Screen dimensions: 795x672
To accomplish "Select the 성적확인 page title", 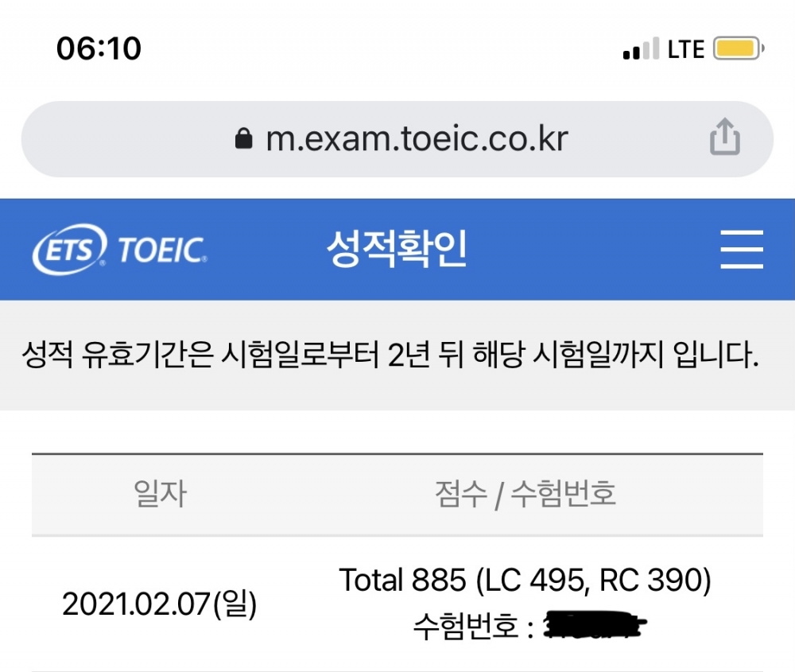I will [x=397, y=248].
